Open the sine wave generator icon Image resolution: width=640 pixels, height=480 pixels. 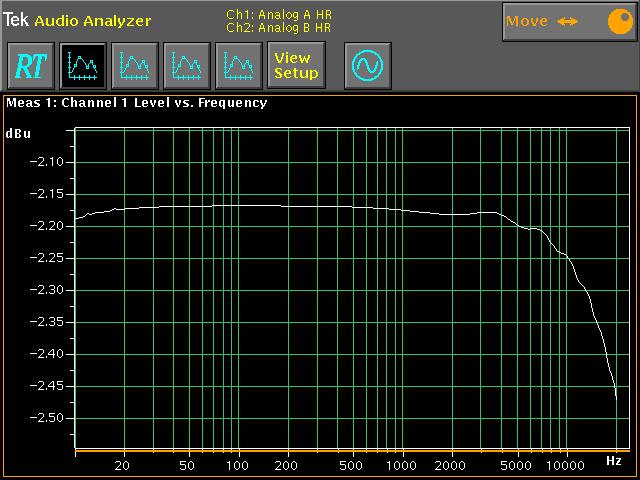[x=367, y=66]
